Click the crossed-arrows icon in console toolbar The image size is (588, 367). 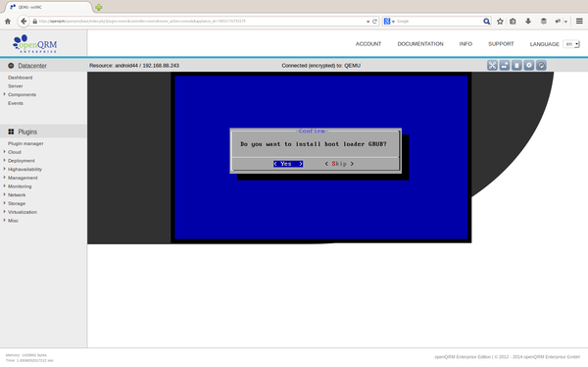tap(492, 66)
